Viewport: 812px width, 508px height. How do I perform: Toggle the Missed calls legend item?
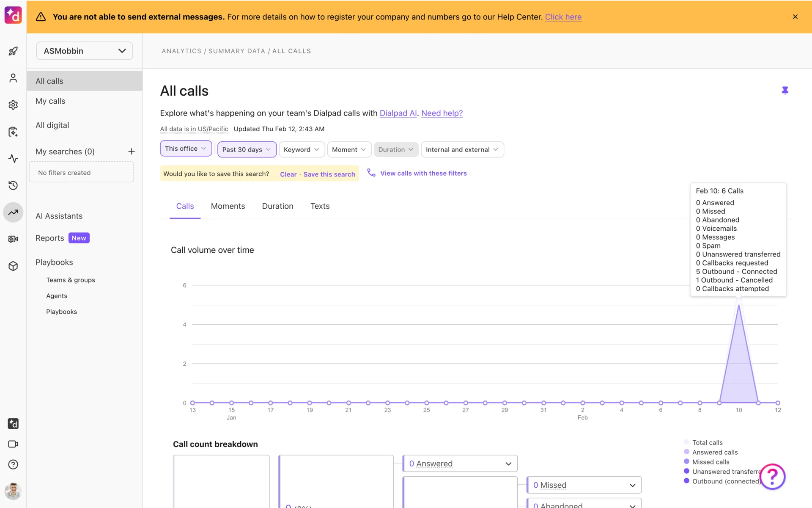click(710, 462)
